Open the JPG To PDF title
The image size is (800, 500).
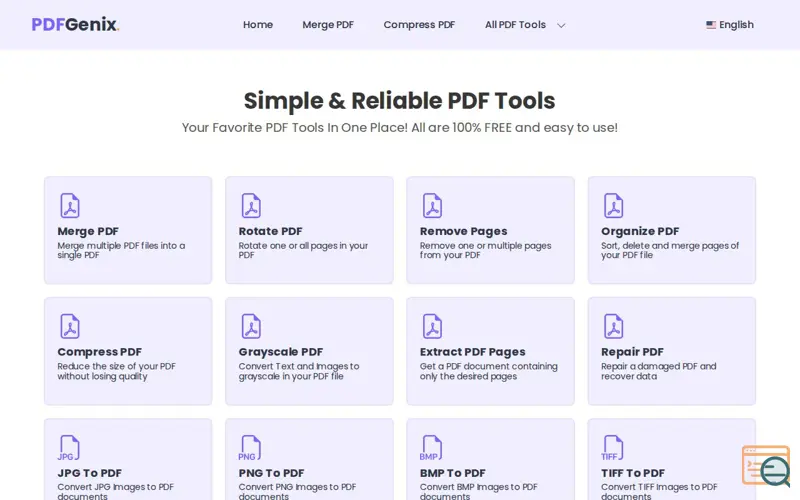[x=89, y=473]
